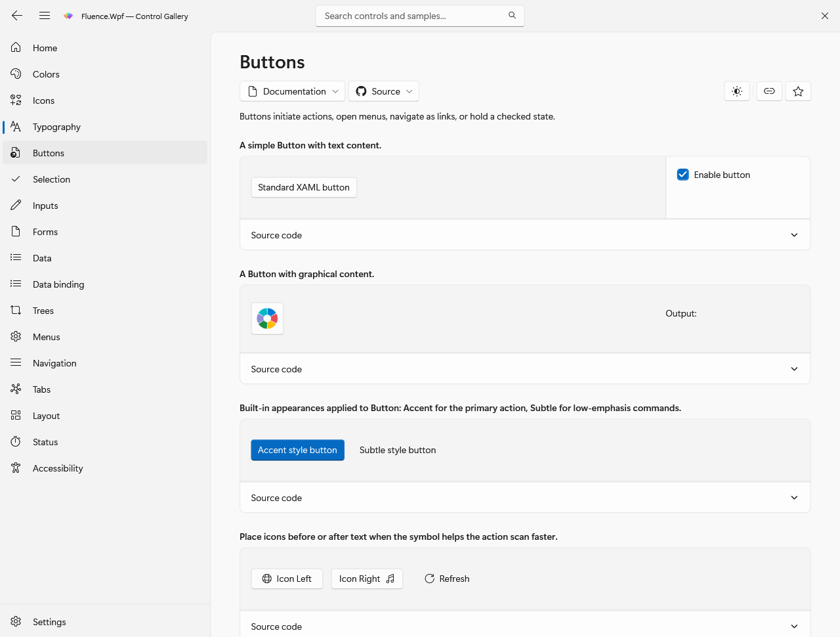Click the Accessibility figure icon
The height and width of the screenshot is (637, 840).
tap(16, 468)
